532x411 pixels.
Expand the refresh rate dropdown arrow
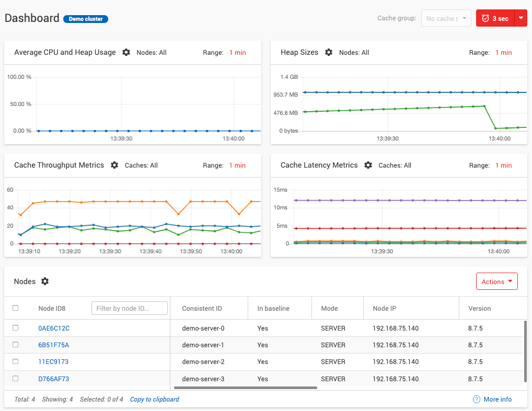tap(521, 18)
